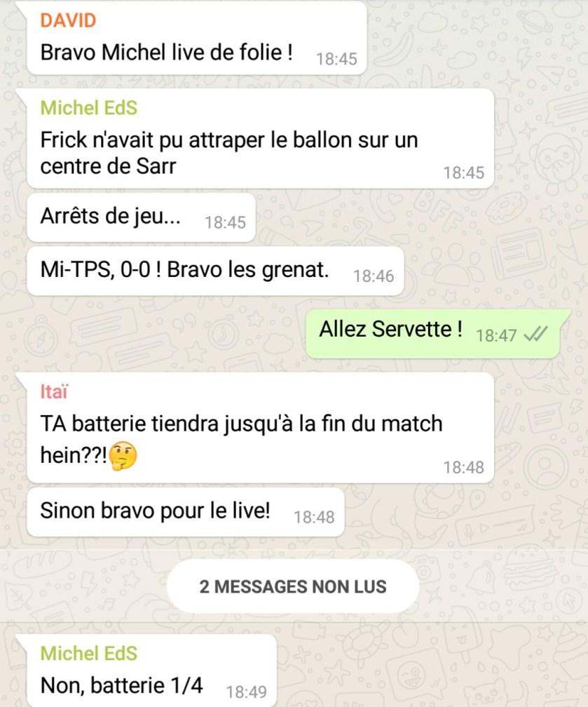Select the 'Non, batterie 1/4' message

(x=151, y=671)
